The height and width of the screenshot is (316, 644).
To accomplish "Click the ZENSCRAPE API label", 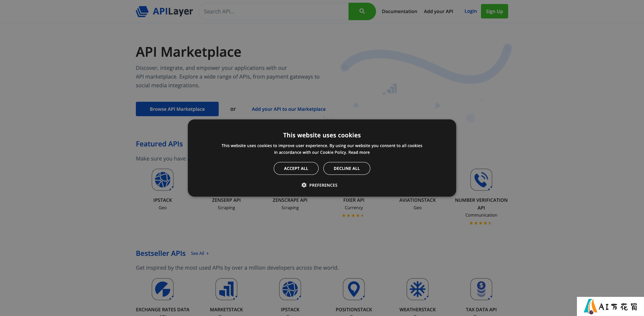I will click(x=290, y=200).
